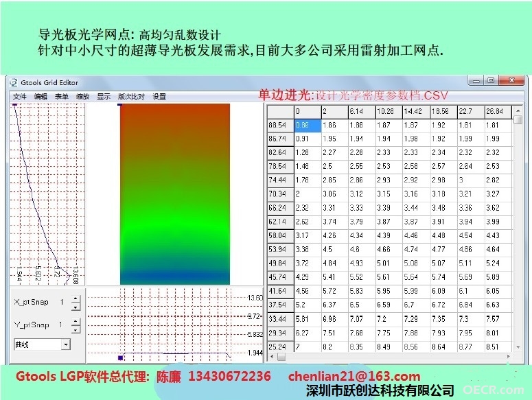Click the density gradient color map
This screenshot has width=532, height=400.
(x=175, y=194)
